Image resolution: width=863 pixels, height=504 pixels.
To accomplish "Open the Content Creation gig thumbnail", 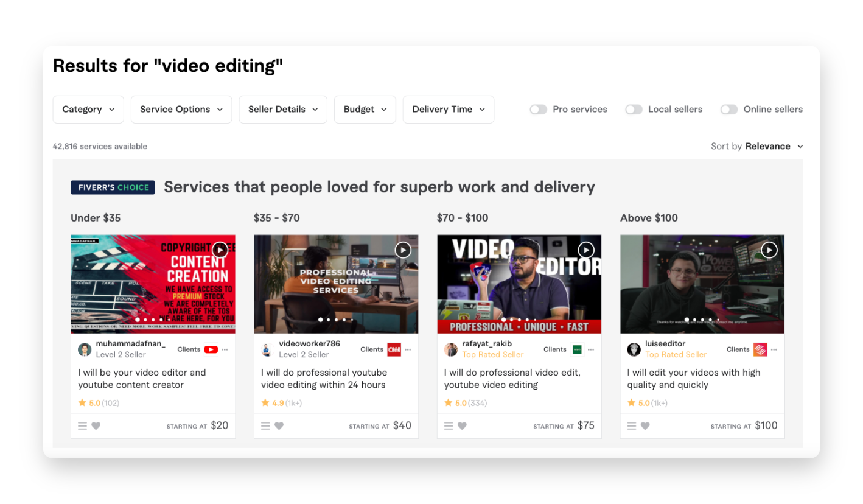I will pyautogui.click(x=153, y=284).
